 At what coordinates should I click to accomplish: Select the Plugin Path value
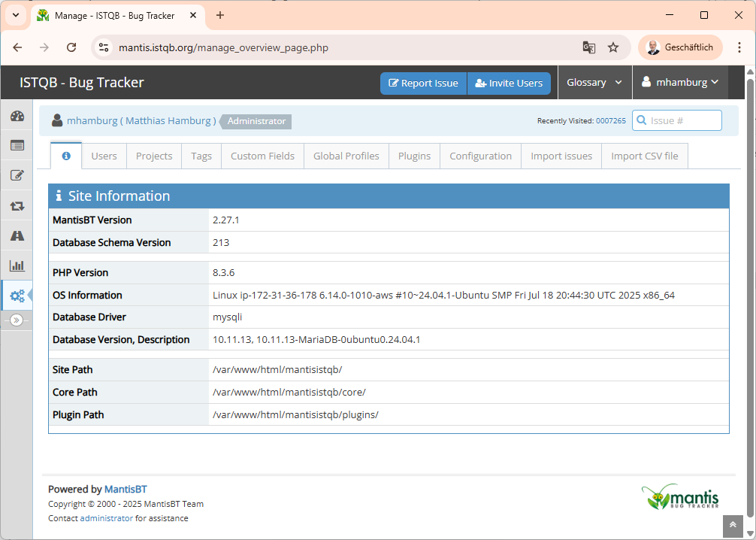click(x=295, y=415)
